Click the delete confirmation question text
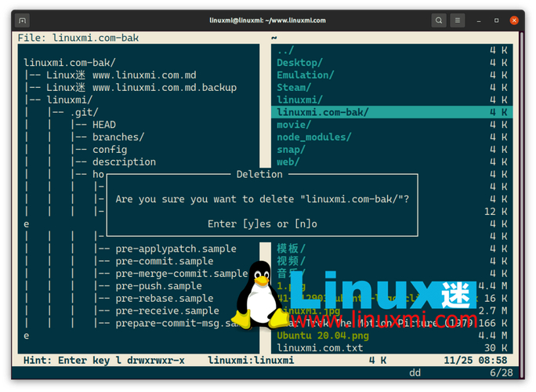This screenshot has width=536, height=392. [263, 199]
